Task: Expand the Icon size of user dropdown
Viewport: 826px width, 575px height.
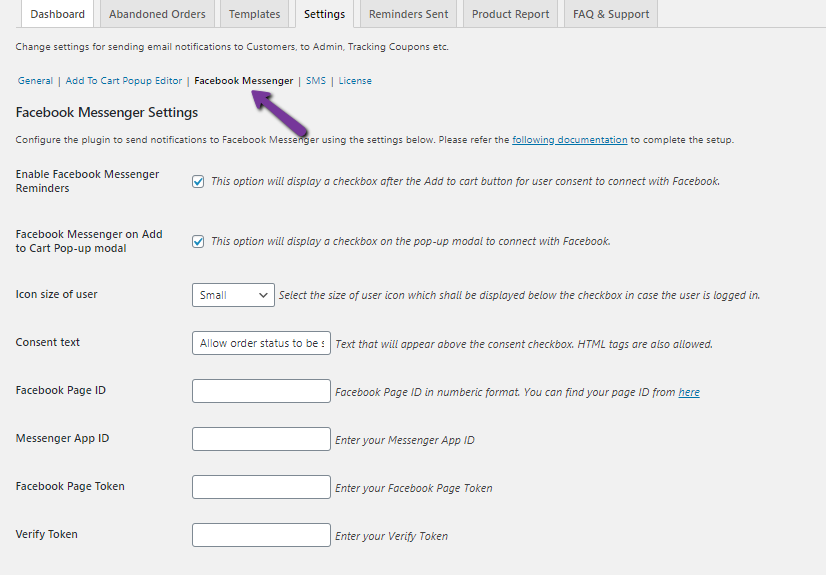Action: pos(233,295)
